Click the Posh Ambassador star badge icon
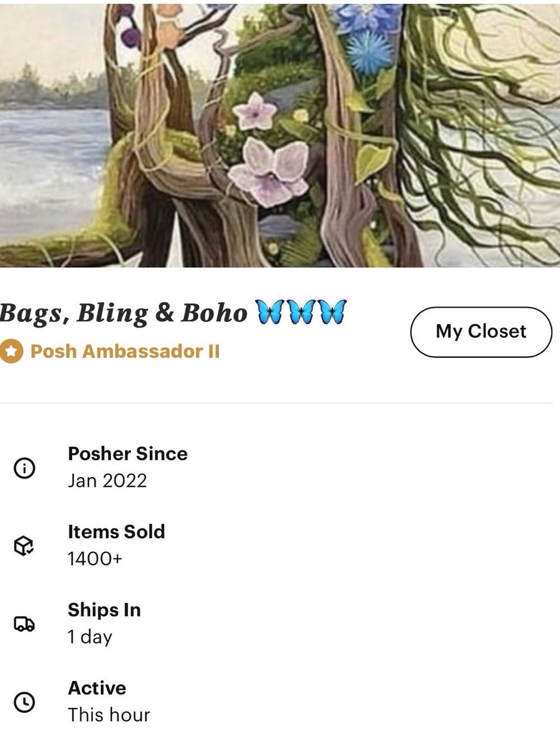560x746 pixels. [x=11, y=352]
